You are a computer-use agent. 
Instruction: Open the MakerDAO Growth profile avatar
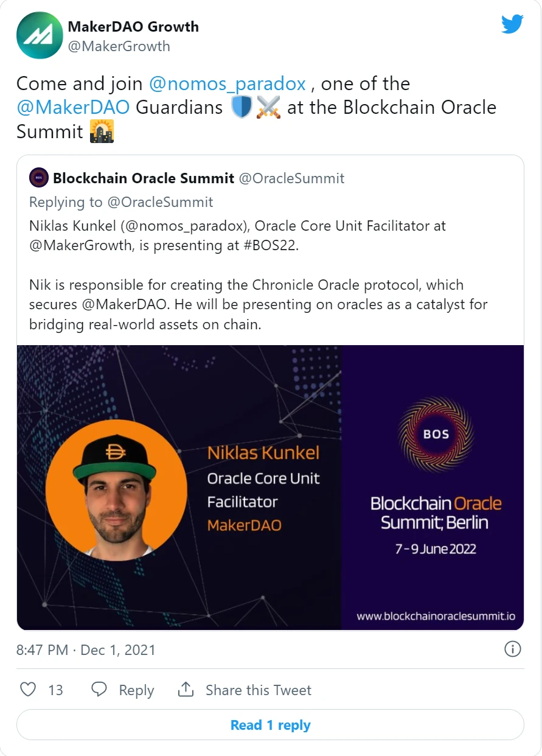(x=40, y=35)
